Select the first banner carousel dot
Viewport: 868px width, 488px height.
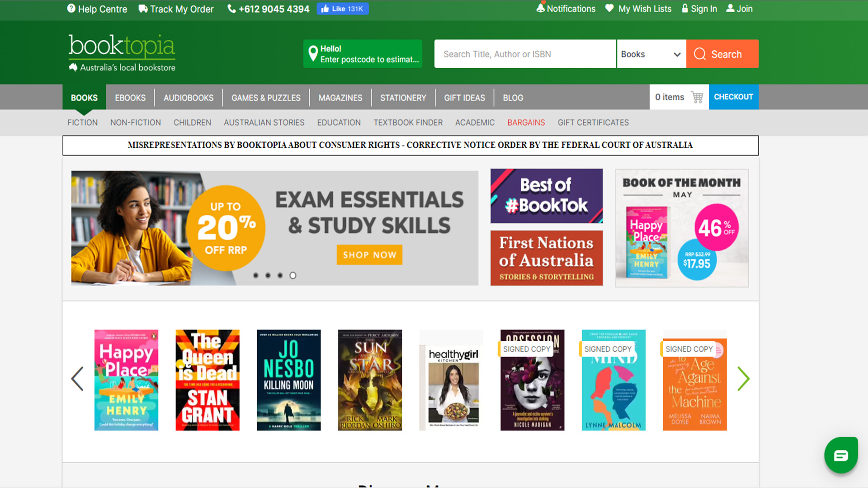[x=256, y=275]
